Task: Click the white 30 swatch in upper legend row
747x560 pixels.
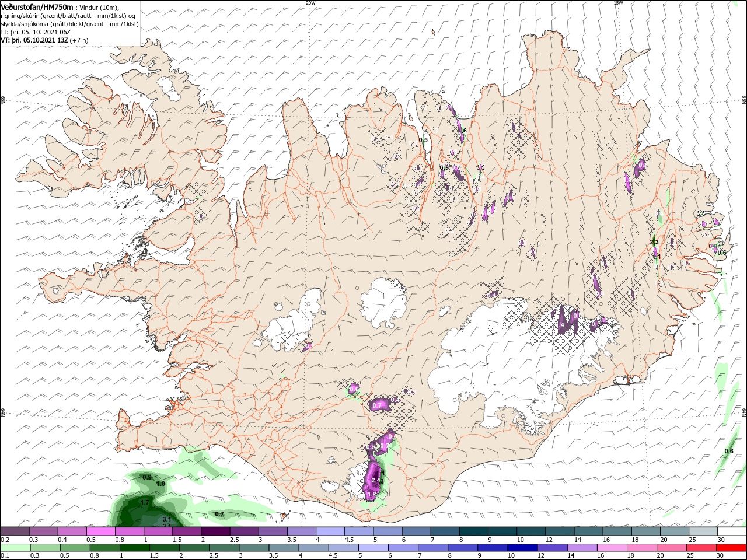Action: click(731, 531)
